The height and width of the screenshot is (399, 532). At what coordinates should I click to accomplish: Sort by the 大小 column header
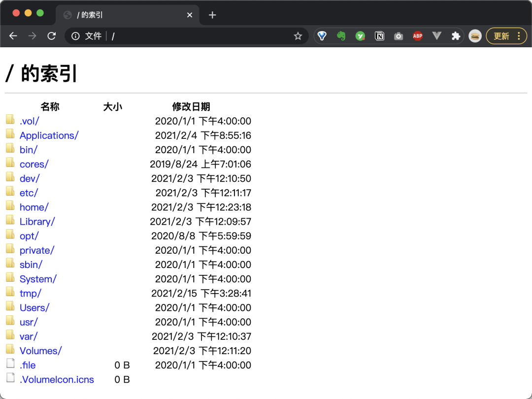(113, 106)
